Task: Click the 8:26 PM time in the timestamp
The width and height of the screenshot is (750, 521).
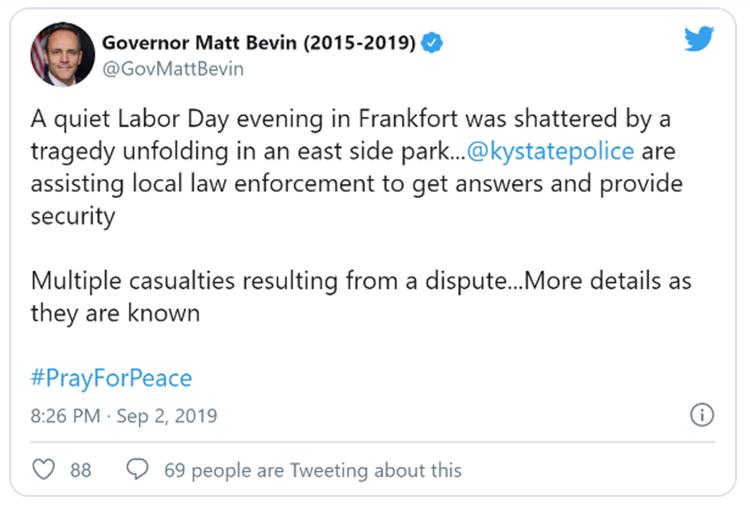Action: click(x=66, y=416)
